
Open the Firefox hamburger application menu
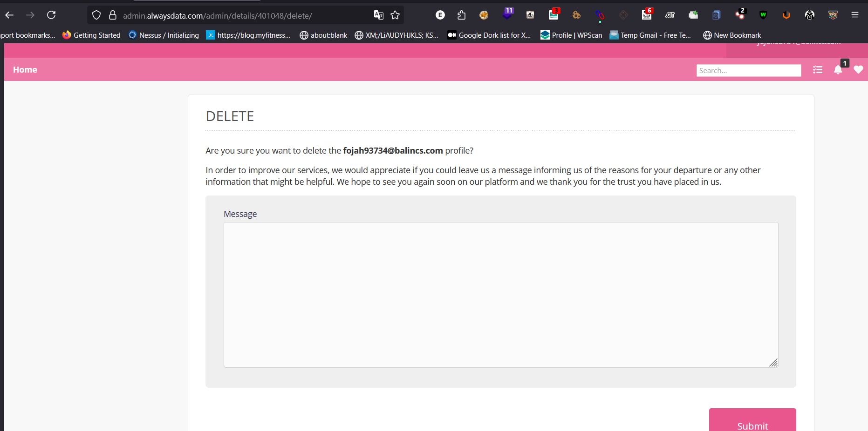[854, 15]
